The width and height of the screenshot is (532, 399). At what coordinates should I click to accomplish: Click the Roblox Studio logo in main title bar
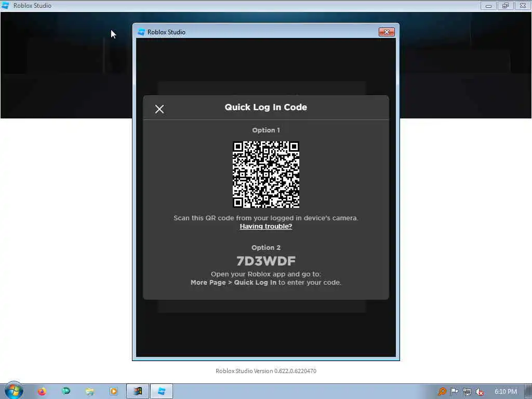[5, 5]
